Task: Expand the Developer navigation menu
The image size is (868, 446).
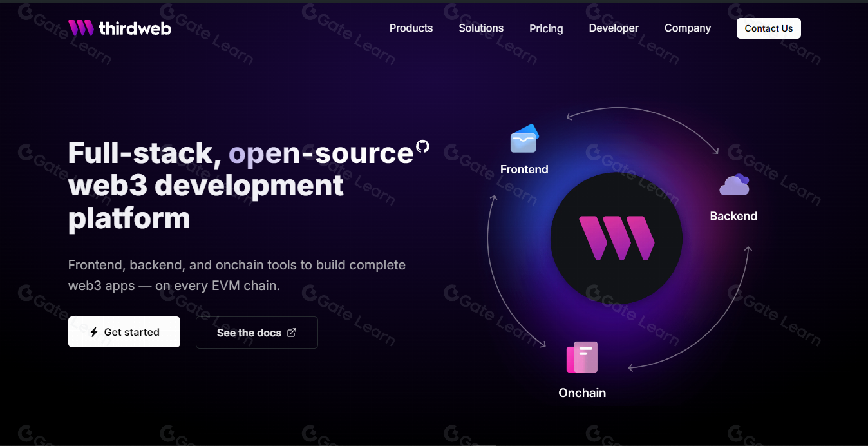Action: [x=614, y=28]
